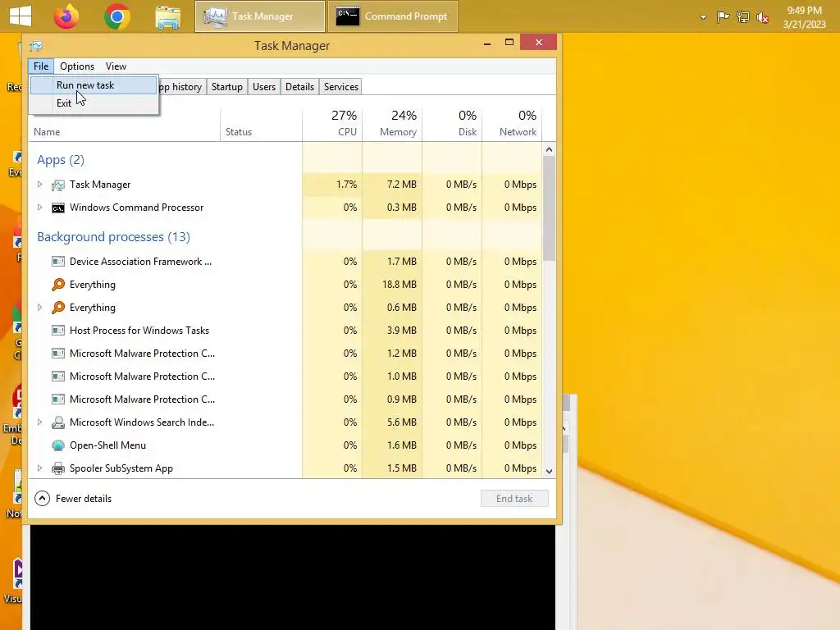Click the Open-Shell Menu globe icon
The height and width of the screenshot is (630, 840).
(58, 445)
